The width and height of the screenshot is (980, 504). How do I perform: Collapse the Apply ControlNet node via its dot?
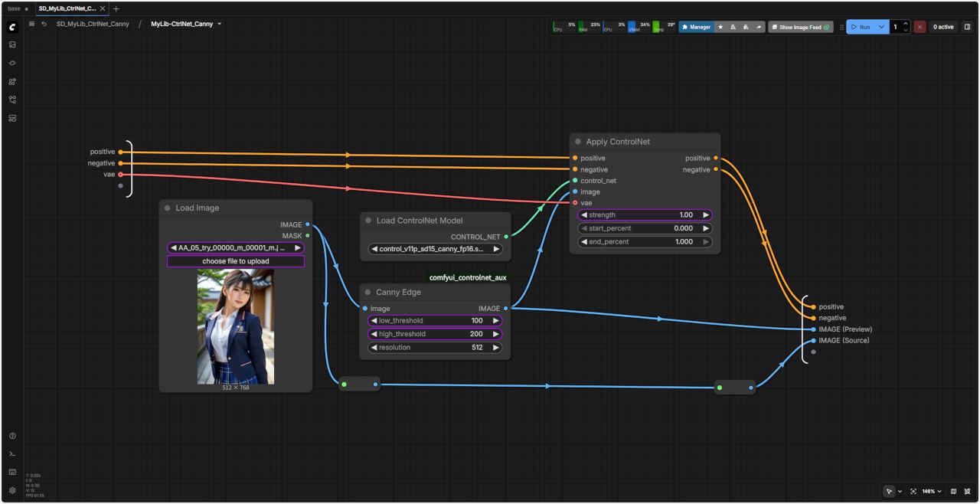(x=578, y=142)
